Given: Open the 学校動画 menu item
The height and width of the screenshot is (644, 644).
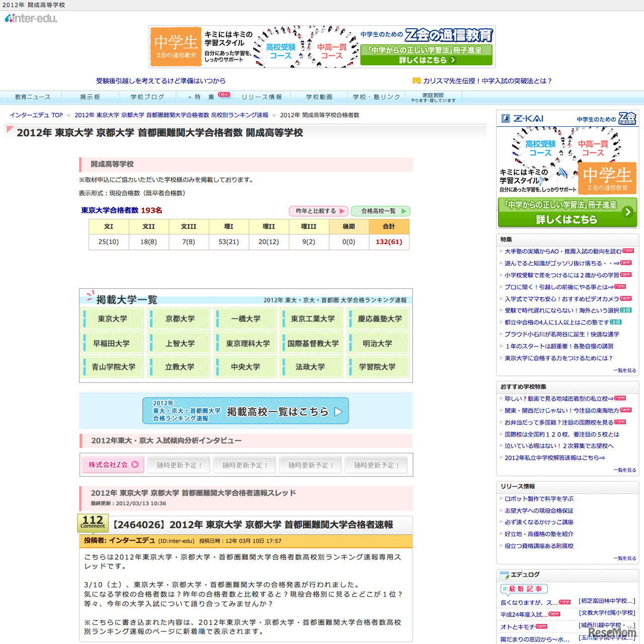Looking at the screenshot, I should point(319,97).
